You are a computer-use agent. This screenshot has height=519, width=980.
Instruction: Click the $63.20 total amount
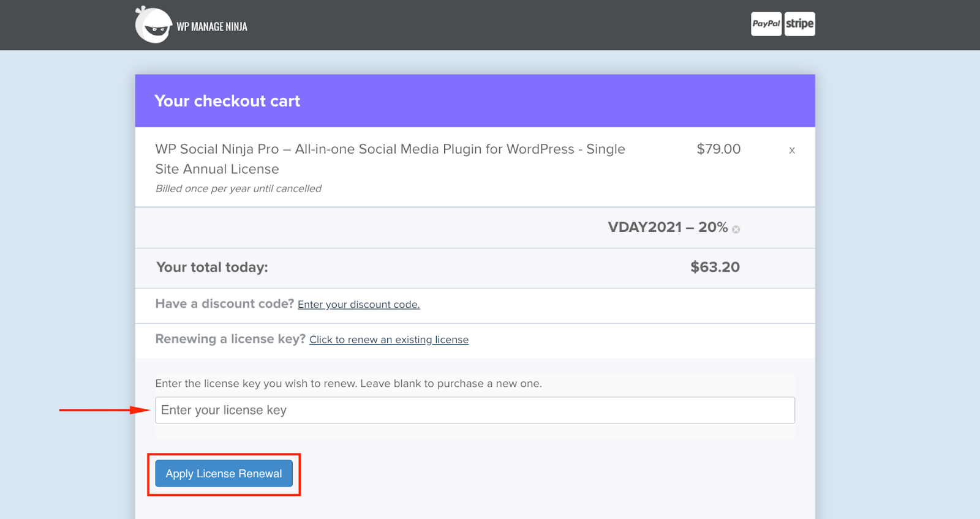click(x=715, y=267)
